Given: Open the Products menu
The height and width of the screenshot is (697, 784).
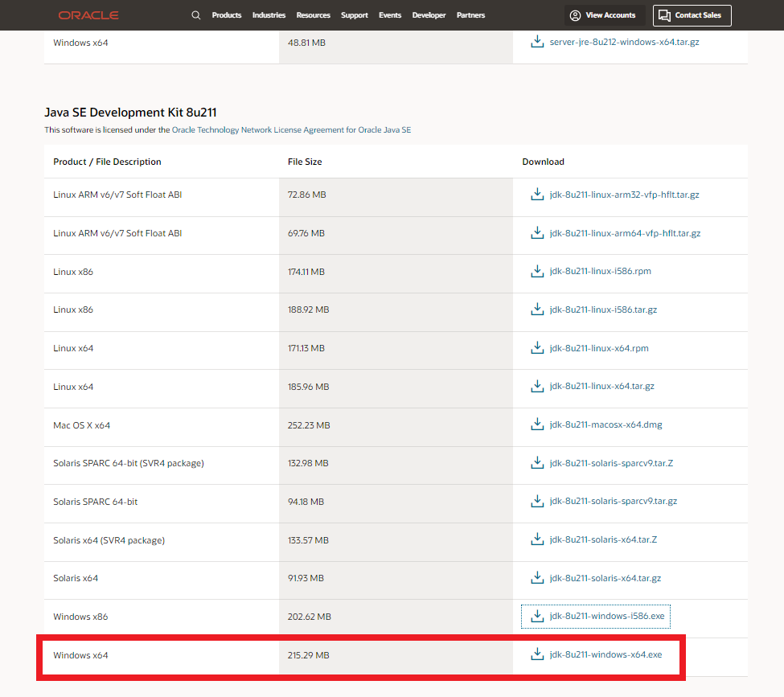Looking at the screenshot, I should click(227, 15).
